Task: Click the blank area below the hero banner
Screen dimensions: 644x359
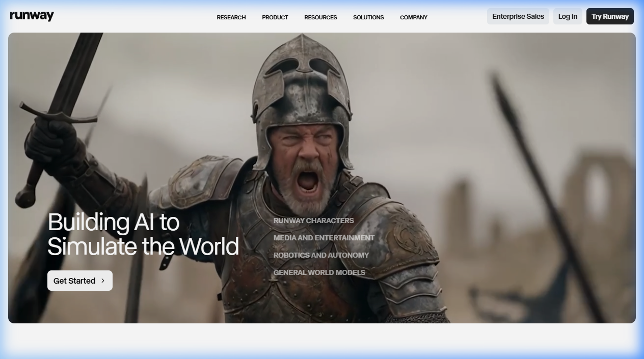Action: click(x=322, y=340)
